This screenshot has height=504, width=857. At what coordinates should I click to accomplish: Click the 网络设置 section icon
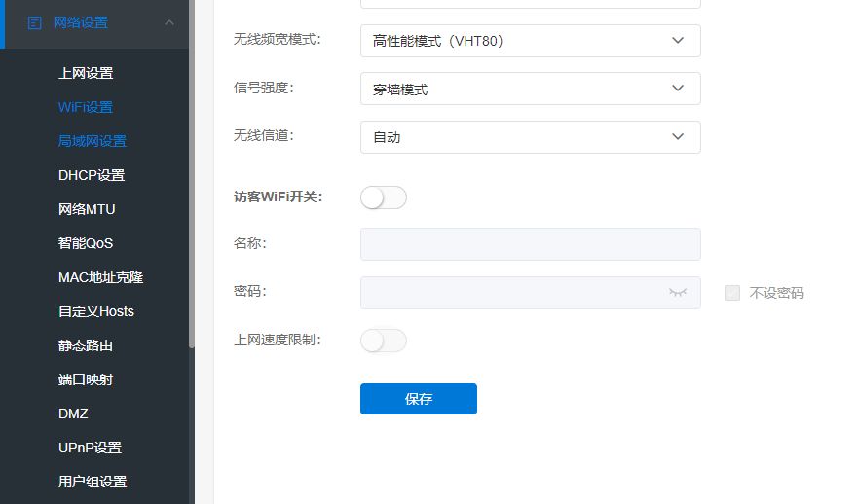(x=35, y=22)
